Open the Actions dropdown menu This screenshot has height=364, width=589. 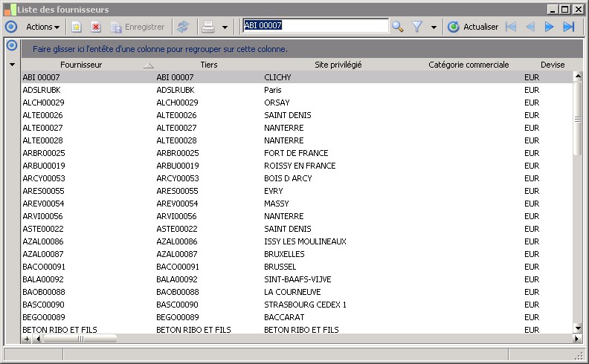coord(43,27)
